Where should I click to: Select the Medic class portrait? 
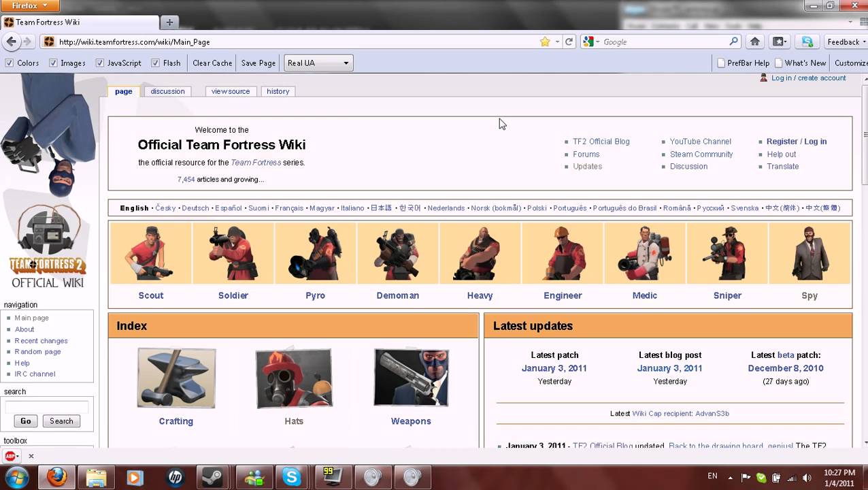click(645, 253)
